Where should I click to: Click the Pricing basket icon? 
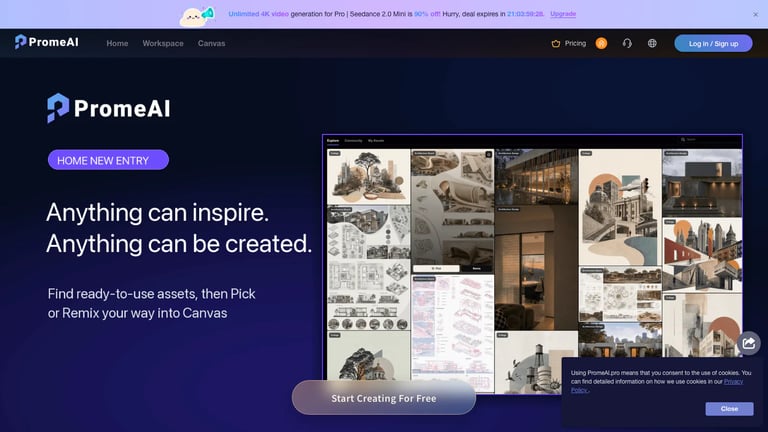(x=555, y=44)
